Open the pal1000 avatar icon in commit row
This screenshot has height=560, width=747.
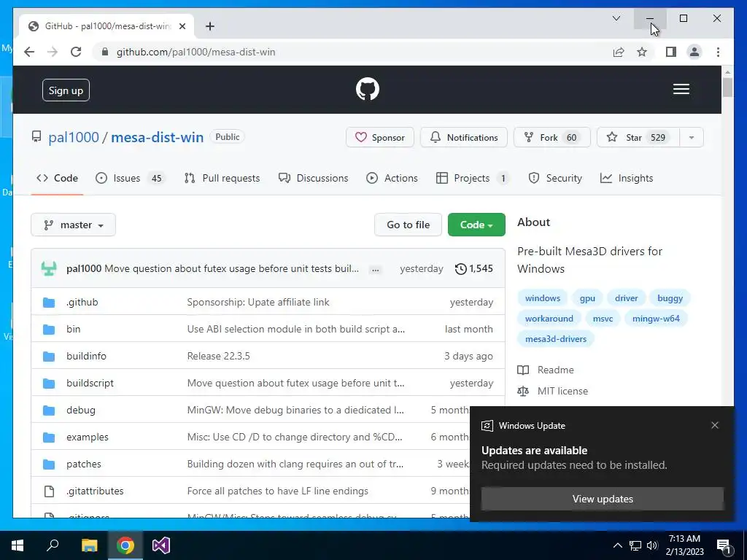coord(49,268)
